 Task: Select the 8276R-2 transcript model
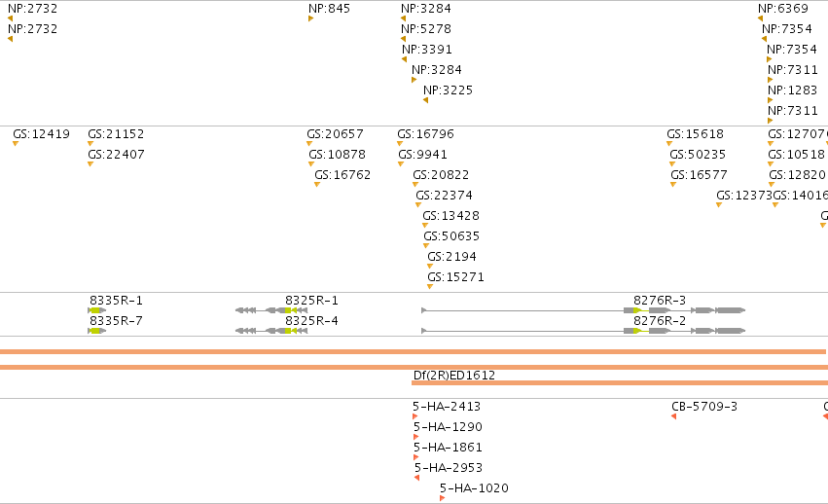[x=584, y=331]
